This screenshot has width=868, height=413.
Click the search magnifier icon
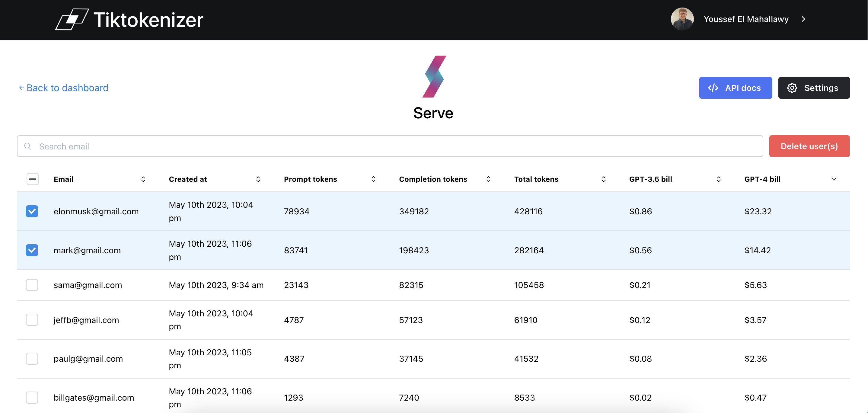pos(28,146)
